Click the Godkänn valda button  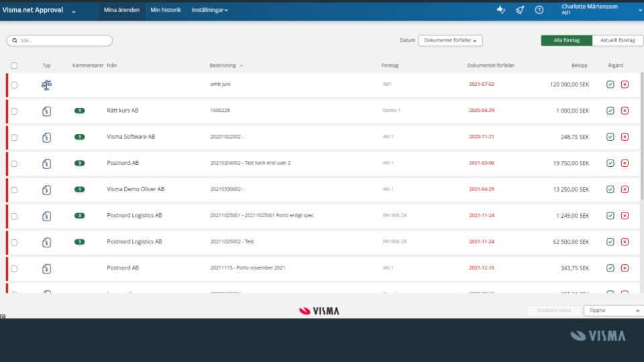coord(553,310)
